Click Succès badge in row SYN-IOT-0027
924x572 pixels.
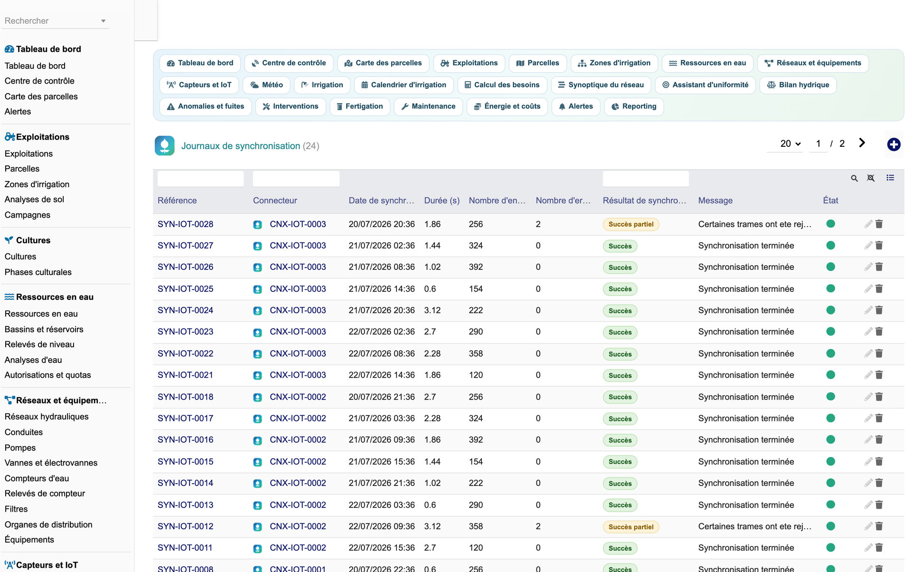coord(620,246)
